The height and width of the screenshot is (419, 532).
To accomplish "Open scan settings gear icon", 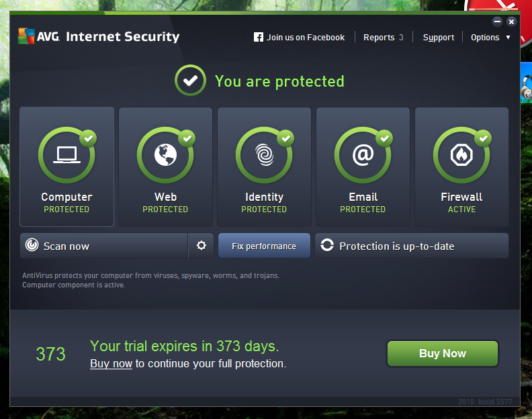I will coord(202,245).
